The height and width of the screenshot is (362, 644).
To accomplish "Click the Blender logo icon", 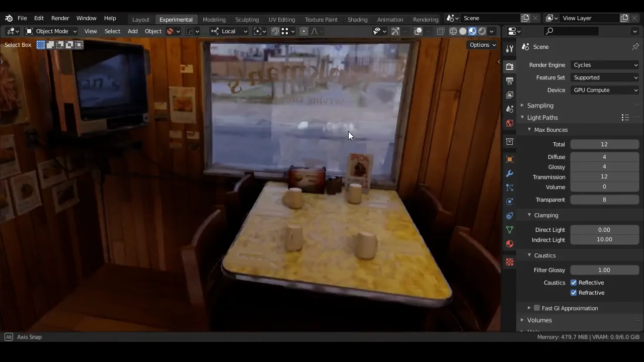I will [x=9, y=18].
